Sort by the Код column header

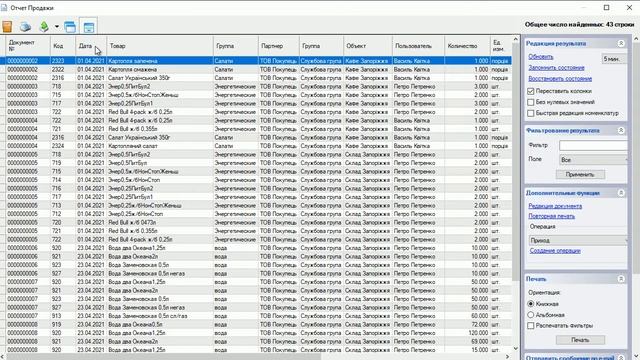coord(63,46)
